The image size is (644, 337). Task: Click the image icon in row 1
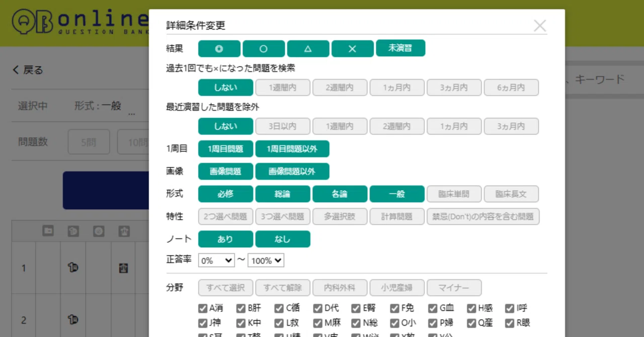(123, 268)
